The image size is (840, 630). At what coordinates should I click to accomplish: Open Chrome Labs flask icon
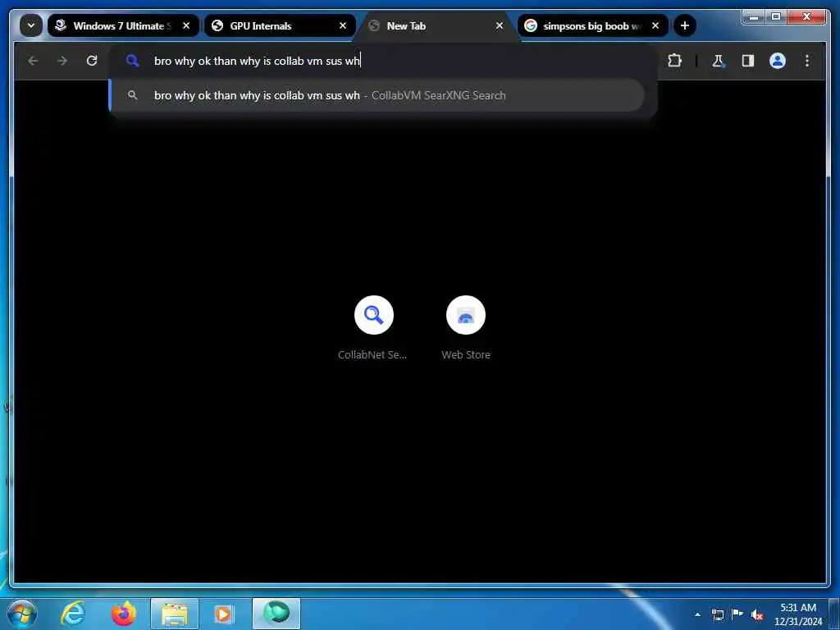coord(718,61)
